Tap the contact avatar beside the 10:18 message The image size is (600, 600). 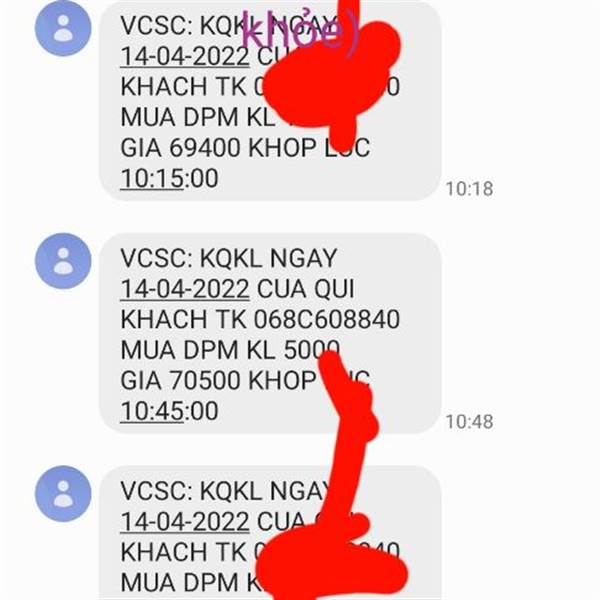(x=63, y=28)
